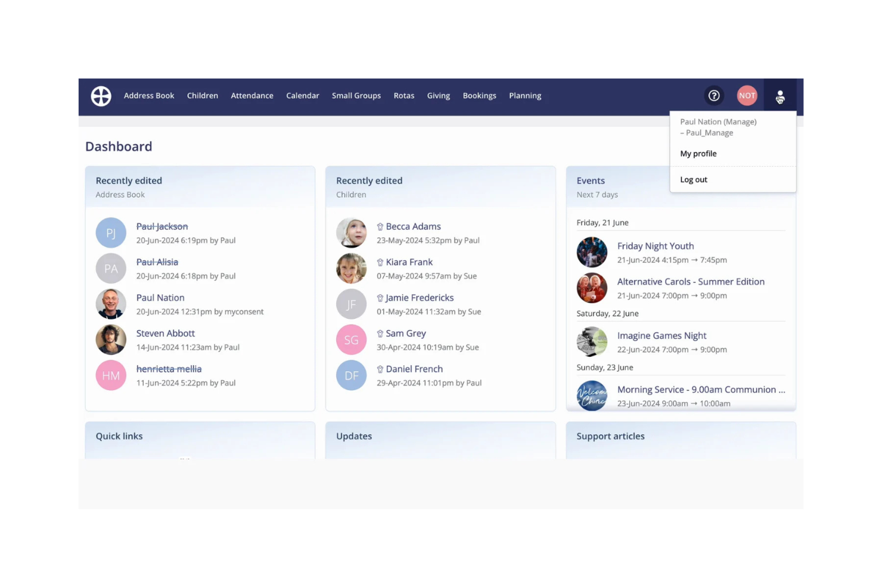The width and height of the screenshot is (882, 588).
Task: Select Paul Nation (Manage) account entry
Action: point(718,127)
